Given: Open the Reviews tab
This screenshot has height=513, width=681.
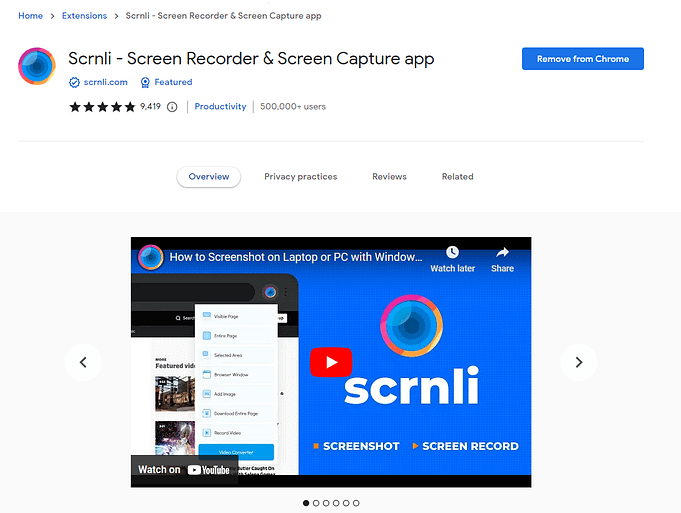Looking at the screenshot, I should 389,177.
